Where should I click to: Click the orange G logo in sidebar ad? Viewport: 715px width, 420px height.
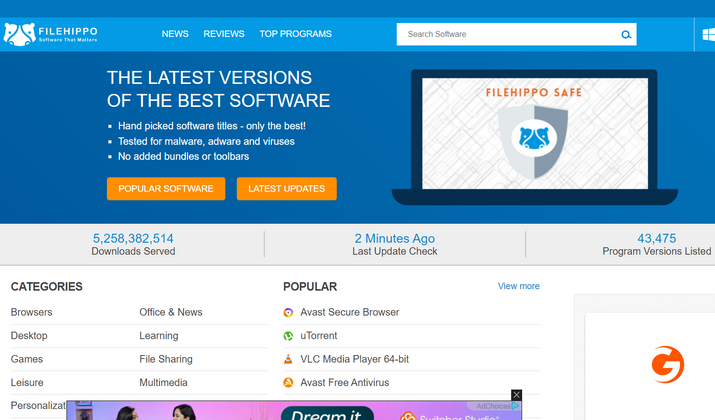point(667,365)
